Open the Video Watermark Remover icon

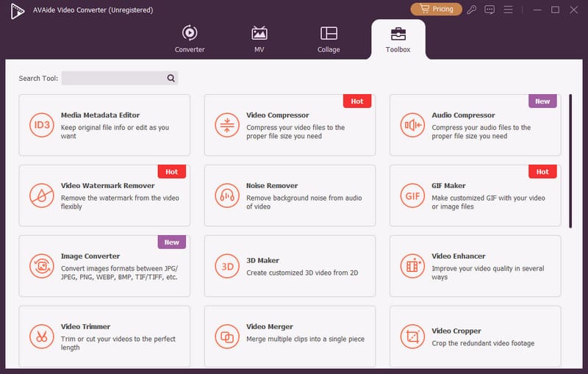tap(41, 195)
